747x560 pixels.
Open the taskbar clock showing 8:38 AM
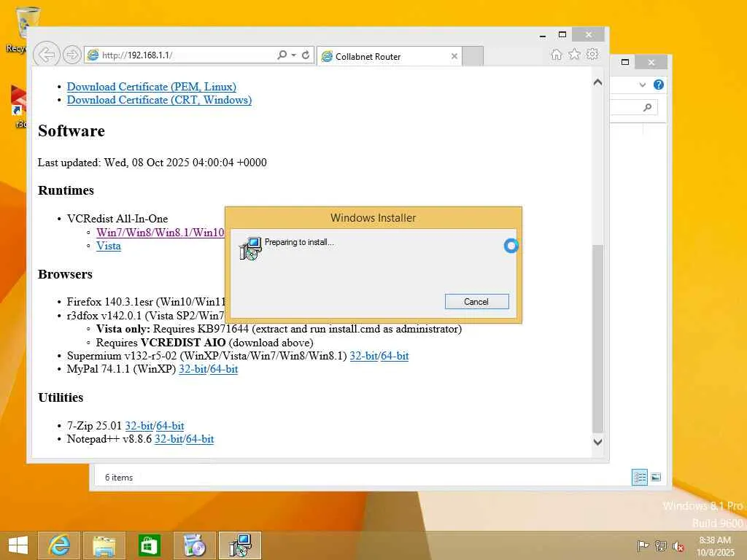715,545
